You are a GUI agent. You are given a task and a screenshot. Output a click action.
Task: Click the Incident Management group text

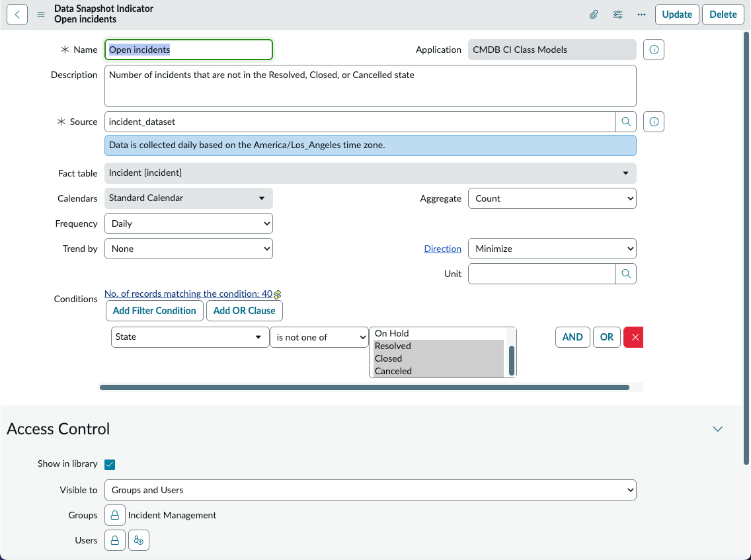172,515
